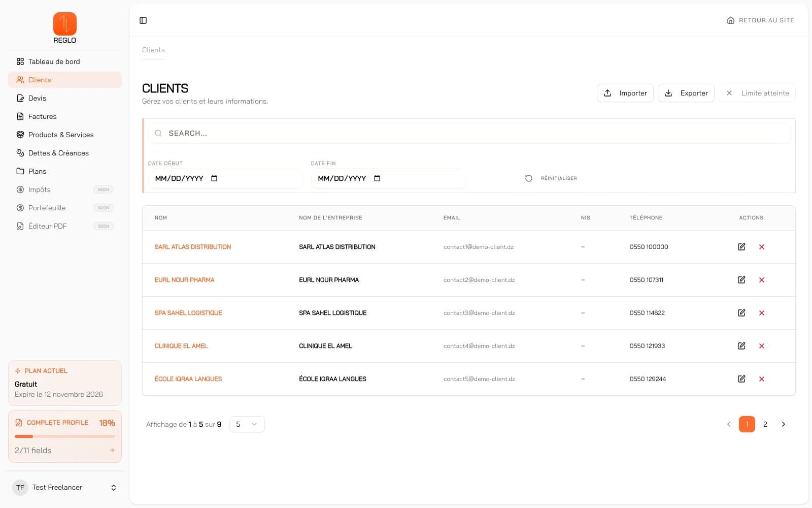Focus the Search clients field
This screenshot has height=508, width=812.
click(x=469, y=133)
